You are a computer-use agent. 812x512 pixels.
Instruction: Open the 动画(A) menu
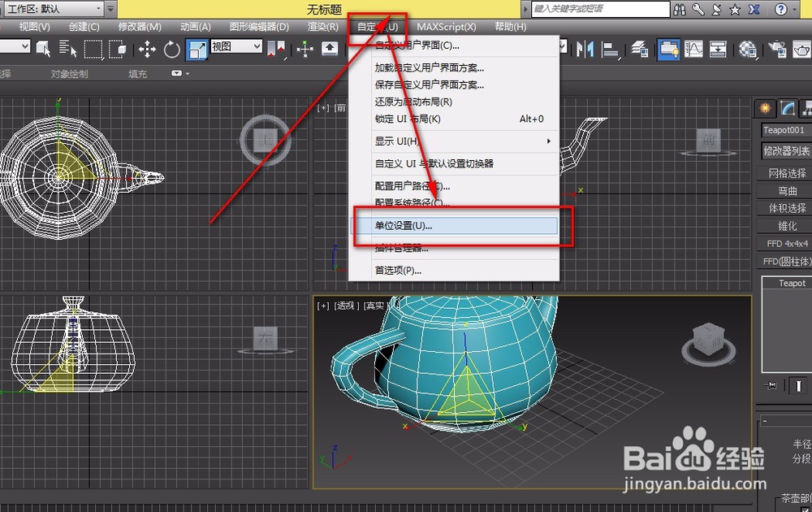point(195,27)
